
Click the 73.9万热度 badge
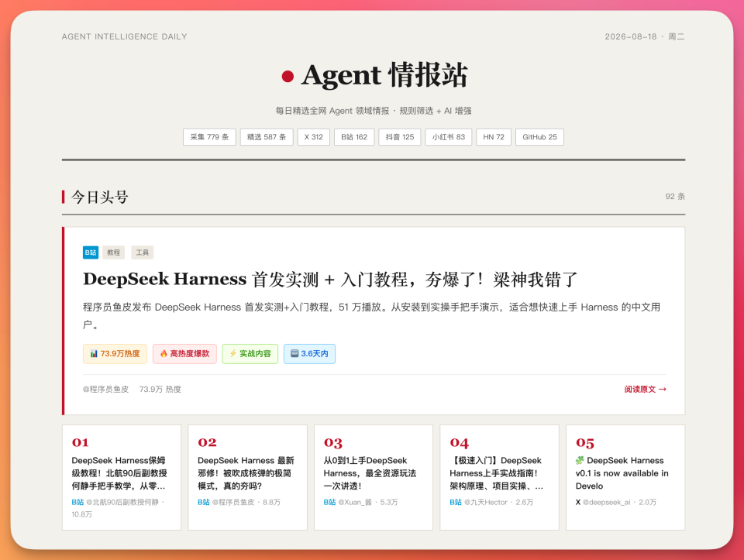click(x=115, y=354)
